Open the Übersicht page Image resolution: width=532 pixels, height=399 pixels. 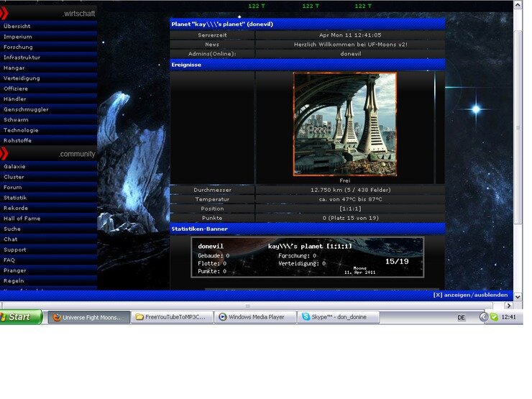[17, 26]
